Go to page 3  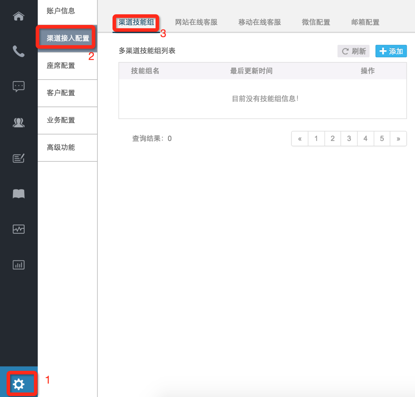pyautogui.click(x=349, y=139)
